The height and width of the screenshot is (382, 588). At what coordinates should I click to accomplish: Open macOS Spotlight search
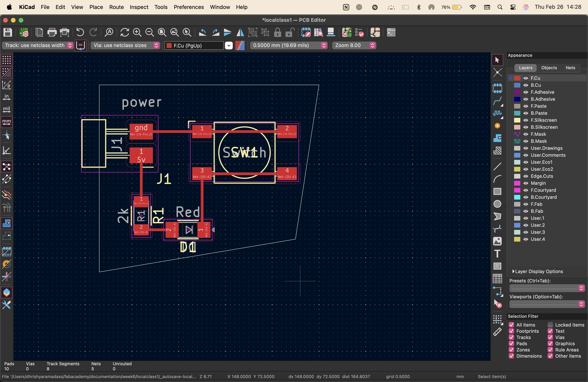click(x=500, y=7)
